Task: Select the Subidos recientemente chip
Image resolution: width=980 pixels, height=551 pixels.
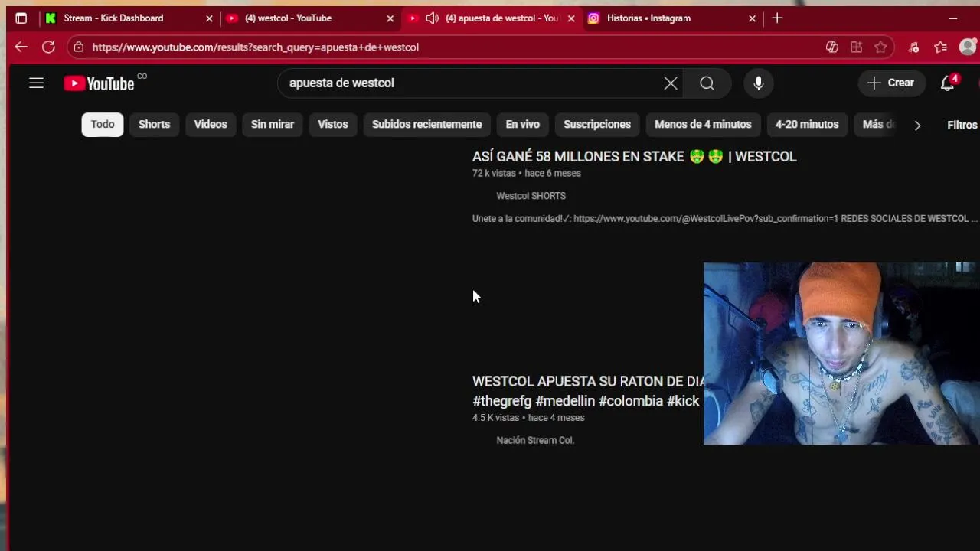Action: click(x=426, y=124)
